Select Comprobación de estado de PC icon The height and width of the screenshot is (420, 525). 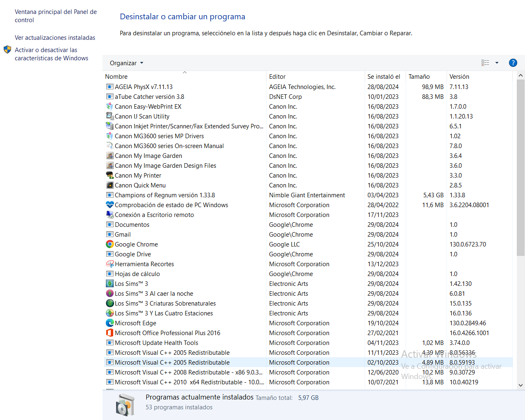(x=110, y=205)
